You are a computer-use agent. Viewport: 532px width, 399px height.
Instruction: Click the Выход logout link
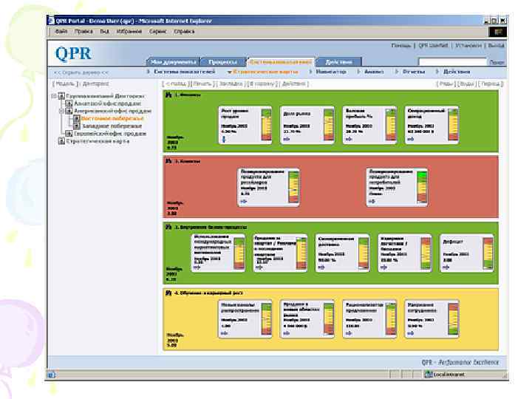click(496, 45)
